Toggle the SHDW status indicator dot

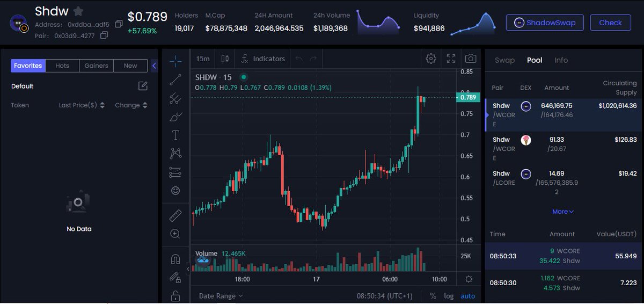(243, 77)
